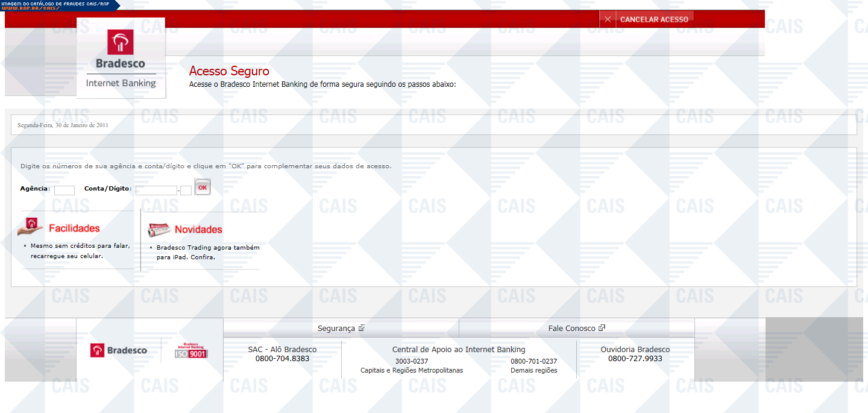The width and height of the screenshot is (868, 413).
Task: Click the external link icon beside Segurança
Action: pos(362,328)
